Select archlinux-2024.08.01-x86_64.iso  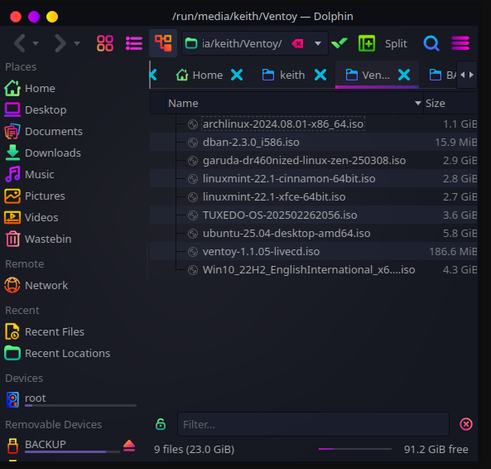click(x=283, y=124)
